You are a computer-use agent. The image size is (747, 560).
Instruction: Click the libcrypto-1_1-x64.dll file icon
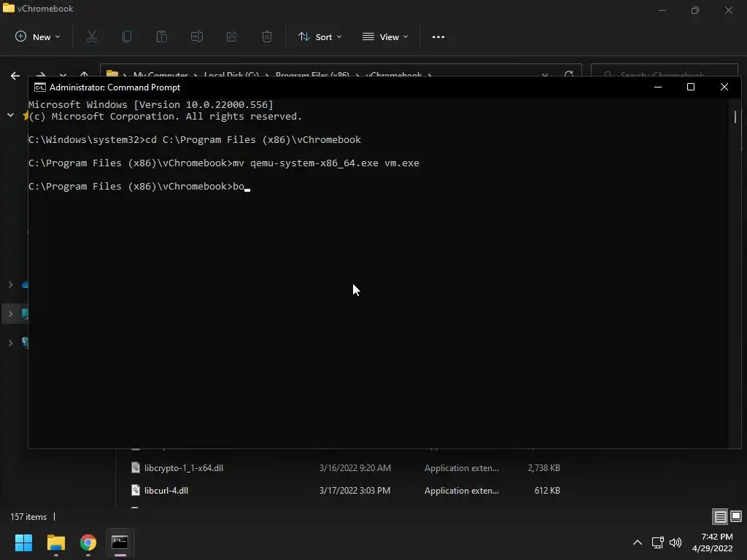[x=136, y=467]
